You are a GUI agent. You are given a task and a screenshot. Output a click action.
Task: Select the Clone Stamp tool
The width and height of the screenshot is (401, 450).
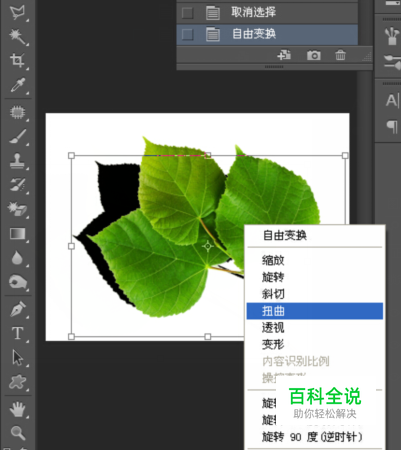(x=17, y=161)
